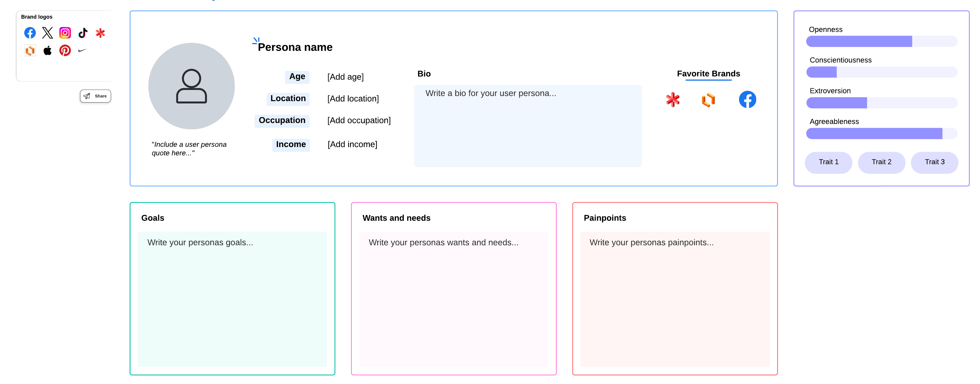980x384 pixels.
Task: Select the Nike swoosh logo
Action: coord(83,50)
